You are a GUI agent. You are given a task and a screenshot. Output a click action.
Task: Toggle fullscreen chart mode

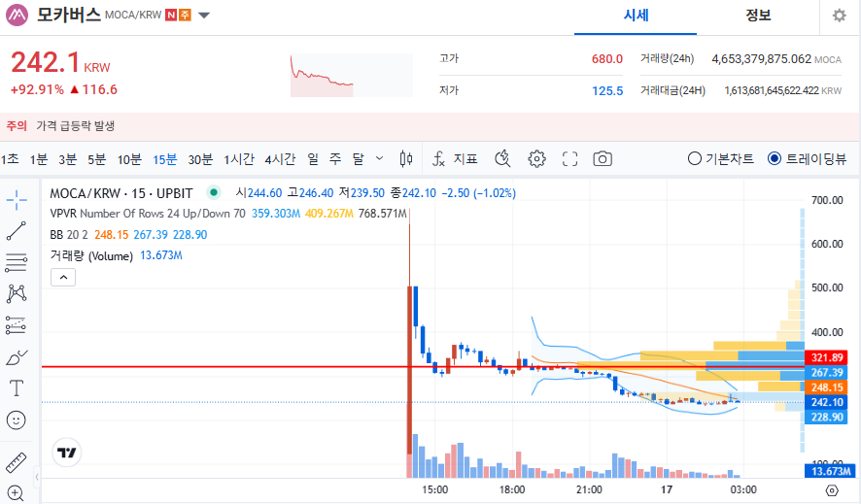[x=570, y=159]
